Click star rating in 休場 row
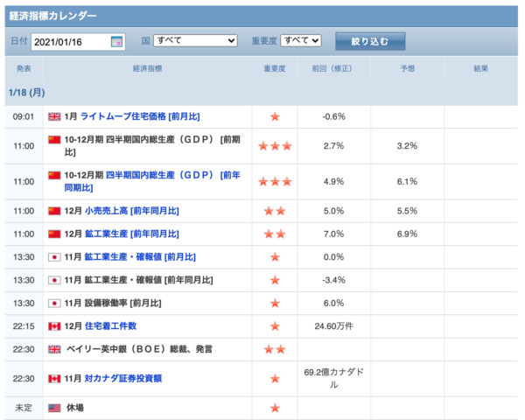Screen dimensions: 525x420 (x=275, y=408)
